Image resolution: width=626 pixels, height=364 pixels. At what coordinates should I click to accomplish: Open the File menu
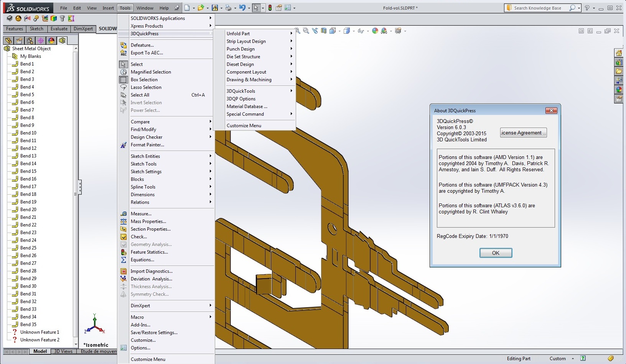click(x=64, y=8)
